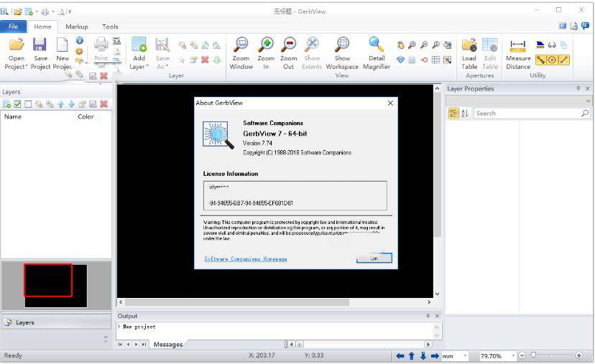
Task: Switch to the Markup ribbon tab
Action: coord(77,27)
